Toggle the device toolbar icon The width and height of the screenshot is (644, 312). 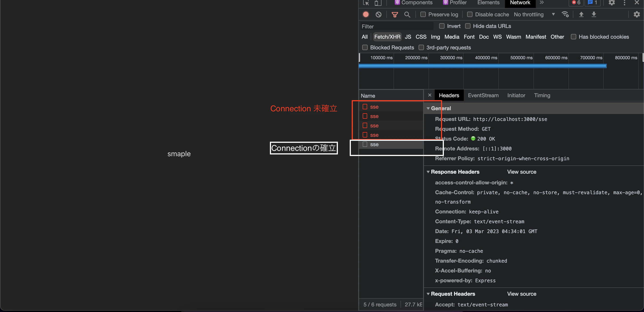378,3
